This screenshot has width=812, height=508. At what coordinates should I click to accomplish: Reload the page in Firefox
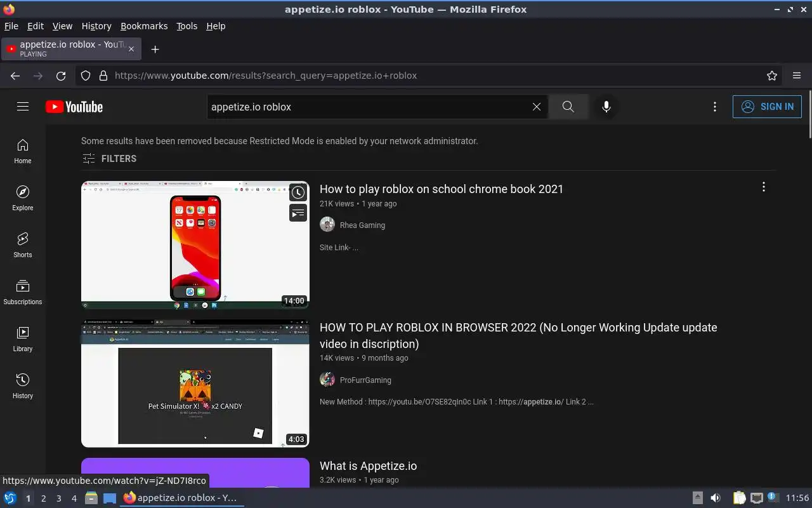tap(61, 76)
